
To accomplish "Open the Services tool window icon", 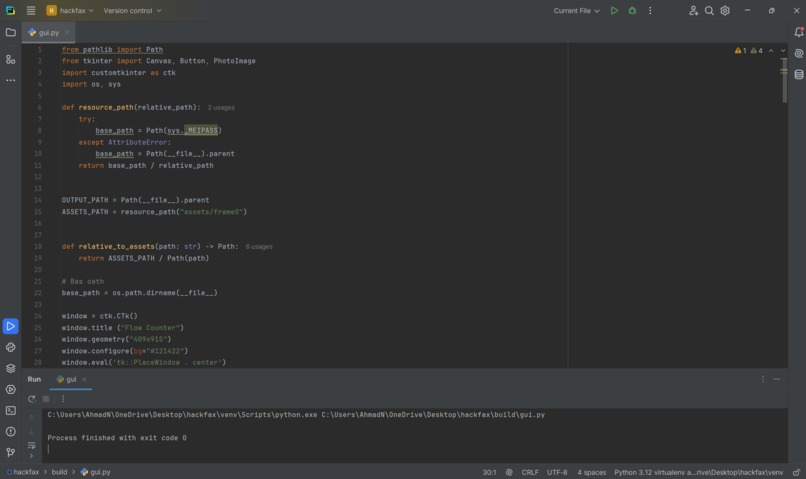I will tap(10, 390).
